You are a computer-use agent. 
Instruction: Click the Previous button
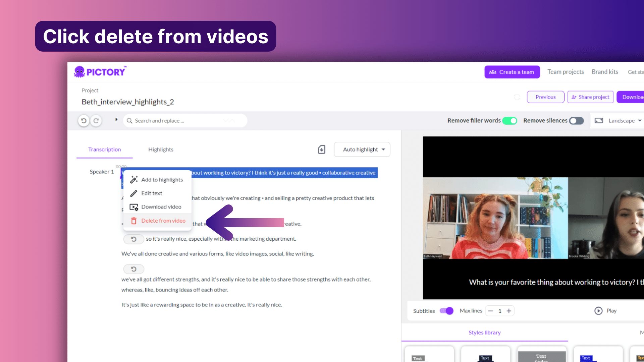(x=545, y=97)
